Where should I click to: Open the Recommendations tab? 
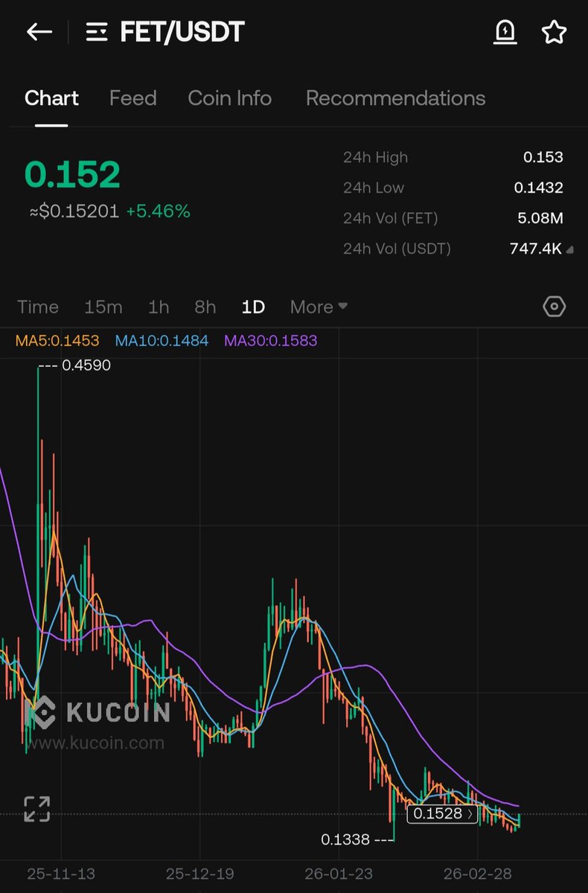coord(395,98)
